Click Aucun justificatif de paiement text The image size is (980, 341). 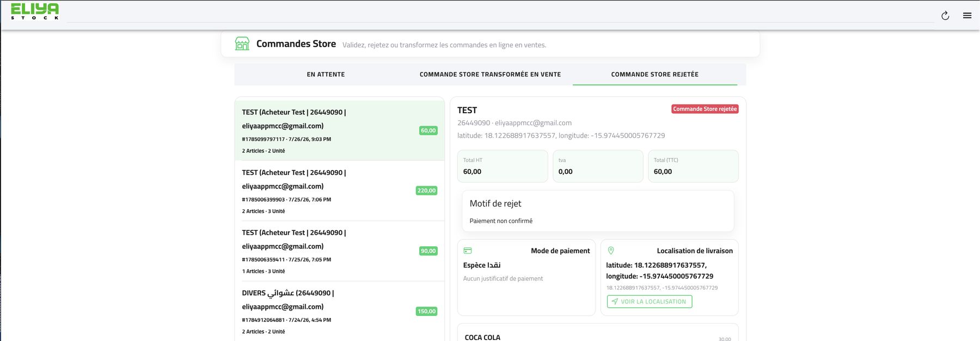503,279
